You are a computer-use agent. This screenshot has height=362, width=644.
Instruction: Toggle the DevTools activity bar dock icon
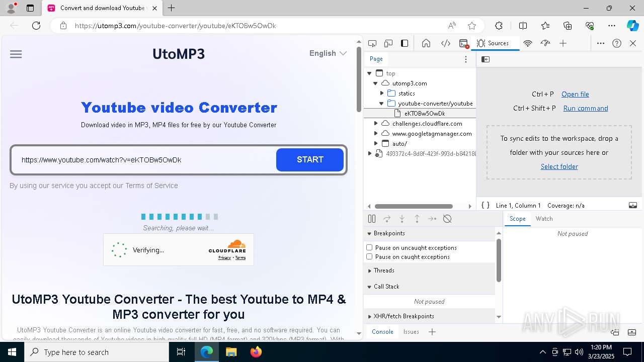(x=405, y=43)
